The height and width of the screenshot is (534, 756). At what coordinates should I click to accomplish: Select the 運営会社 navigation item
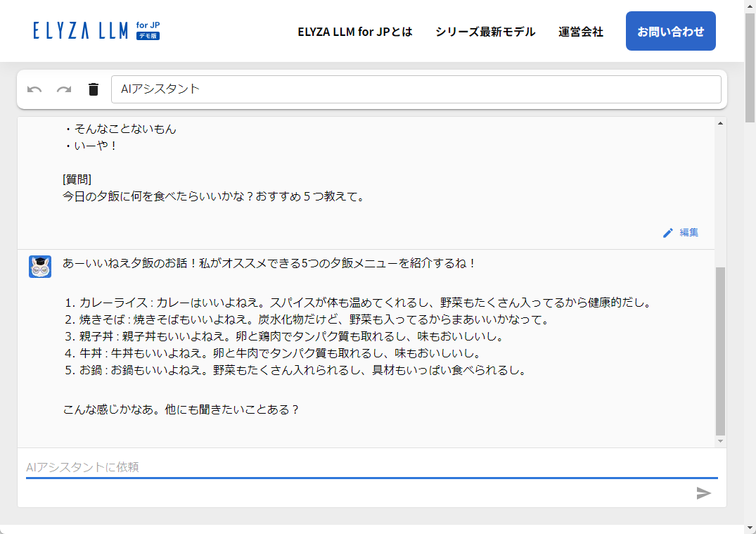580,32
